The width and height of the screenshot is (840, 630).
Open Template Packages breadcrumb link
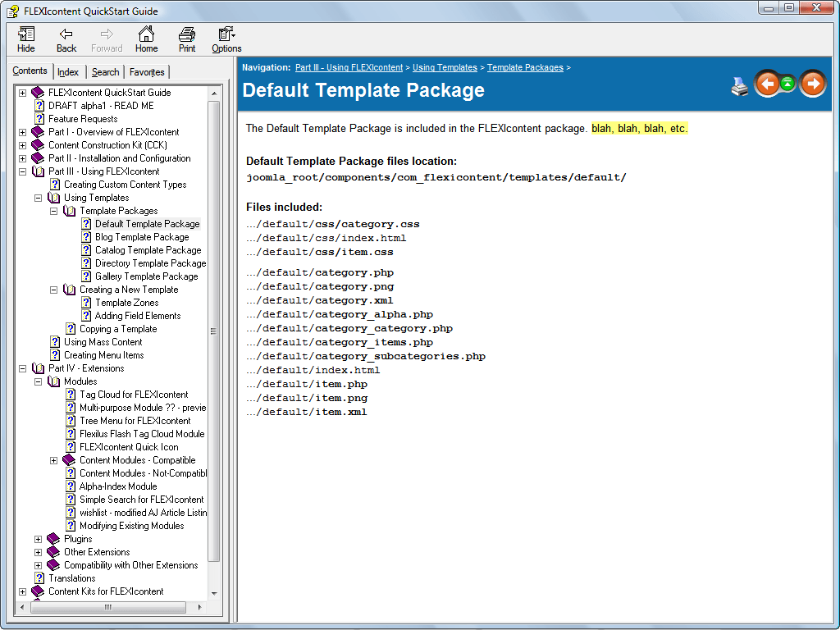pos(525,67)
